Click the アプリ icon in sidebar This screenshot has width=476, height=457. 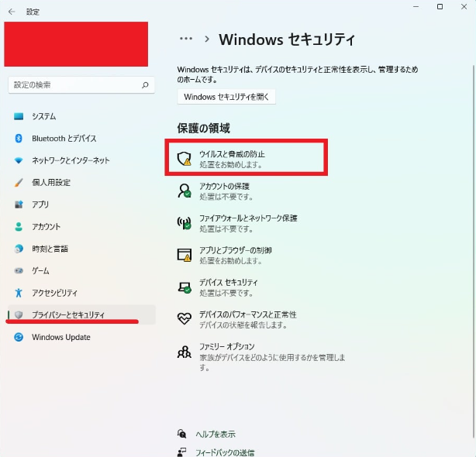[19, 204]
